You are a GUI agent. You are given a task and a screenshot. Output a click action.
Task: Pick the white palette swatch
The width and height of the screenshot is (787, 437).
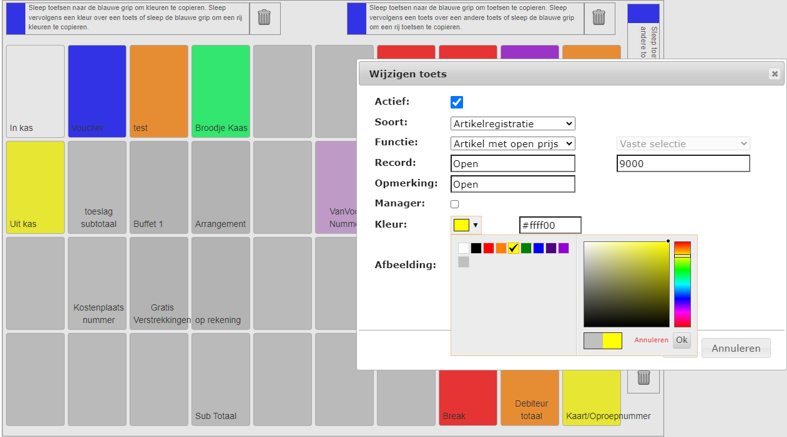[463, 248]
